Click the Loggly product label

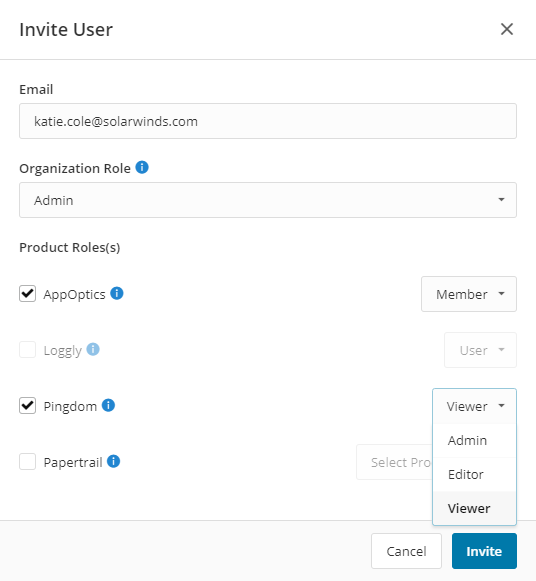63,351
